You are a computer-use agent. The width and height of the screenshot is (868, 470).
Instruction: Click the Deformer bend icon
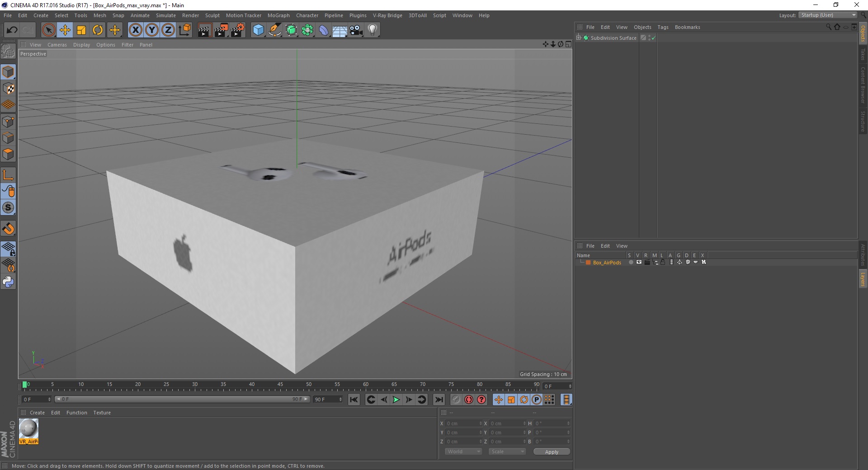pyautogui.click(x=324, y=30)
